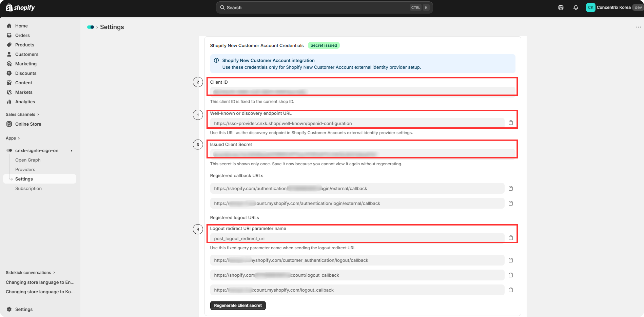The width and height of the screenshot is (644, 317).
Task: Click the Shopify logo
Action: click(20, 7)
